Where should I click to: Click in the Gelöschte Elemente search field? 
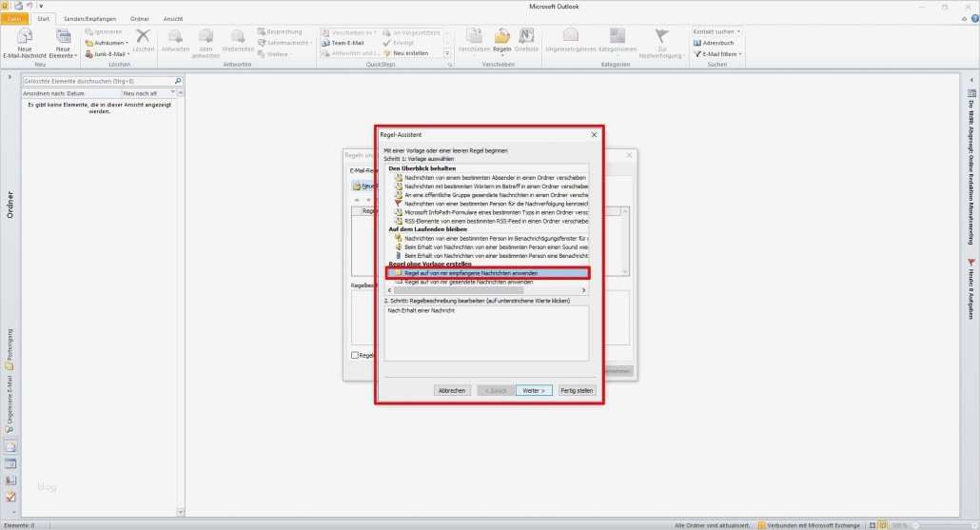pyautogui.click(x=97, y=81)
